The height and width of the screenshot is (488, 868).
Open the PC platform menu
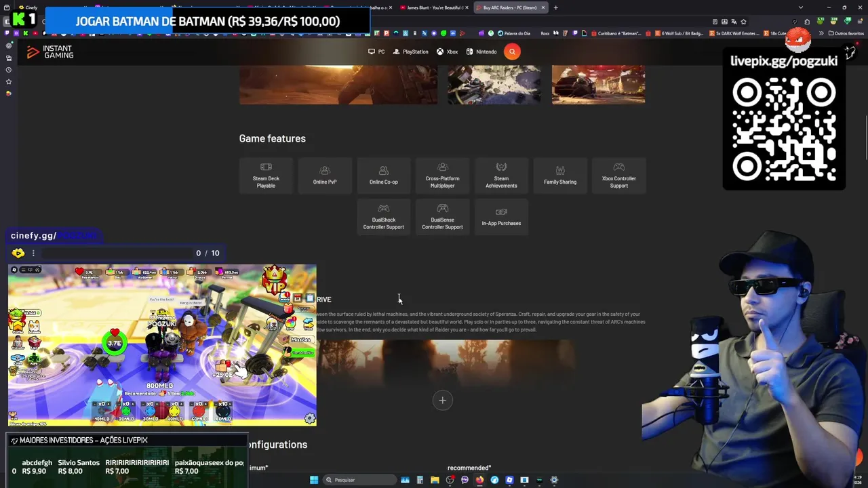[x=376, y=52]
